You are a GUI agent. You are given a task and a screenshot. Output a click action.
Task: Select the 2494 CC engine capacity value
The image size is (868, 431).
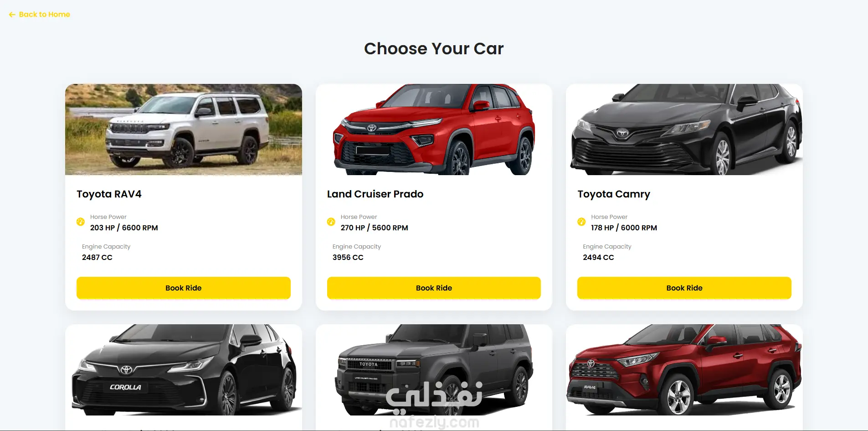click(598, 257)
